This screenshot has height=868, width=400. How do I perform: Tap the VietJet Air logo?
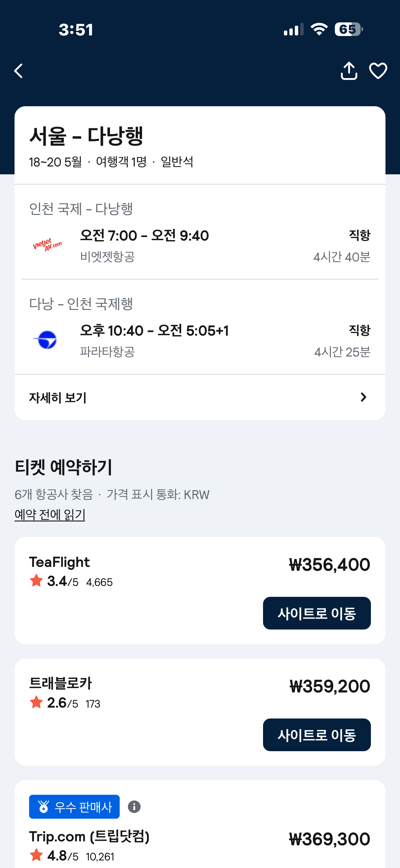tap(47, 245)
